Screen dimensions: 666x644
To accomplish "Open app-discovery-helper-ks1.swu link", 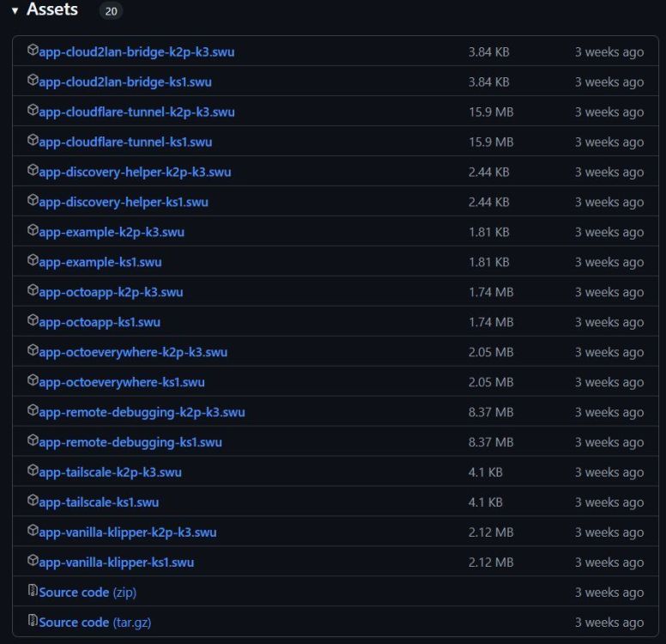I will click(124, 203).
